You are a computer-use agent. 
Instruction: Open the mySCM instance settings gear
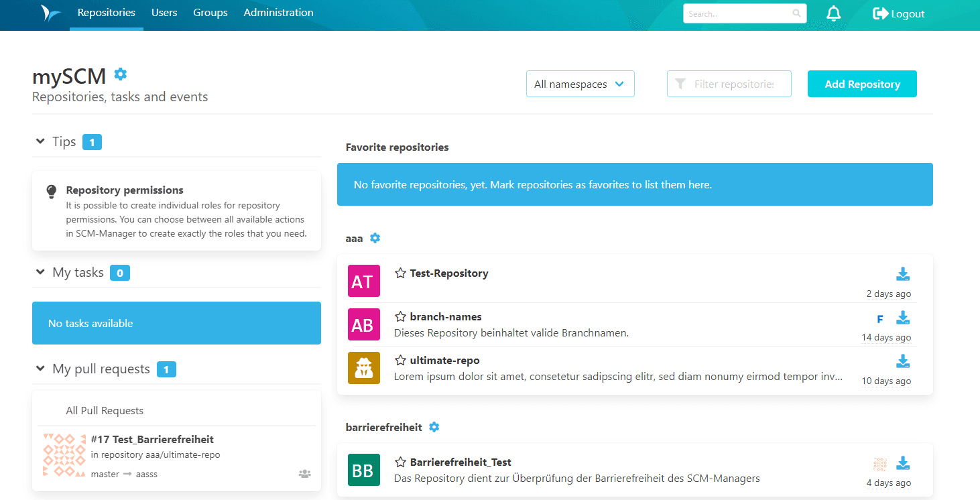(x=120, y=74)
